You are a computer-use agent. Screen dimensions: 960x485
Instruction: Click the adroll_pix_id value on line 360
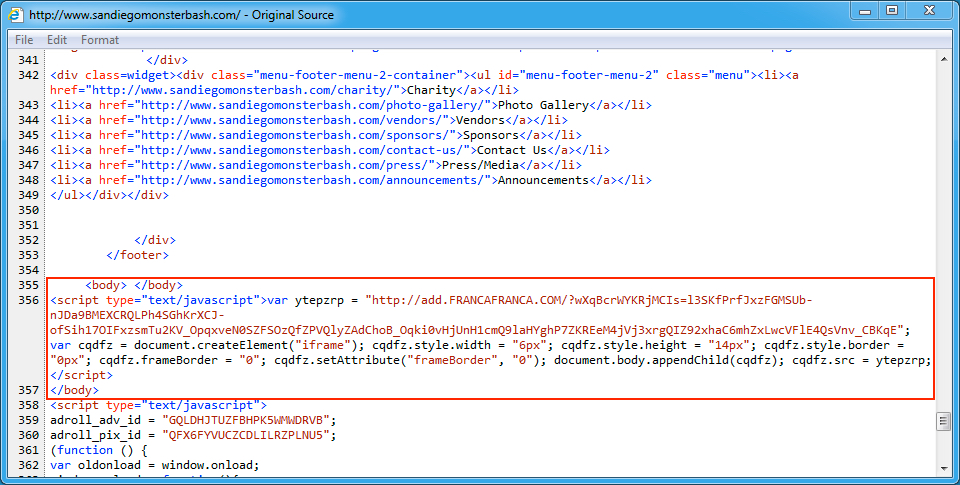(246, 435)
